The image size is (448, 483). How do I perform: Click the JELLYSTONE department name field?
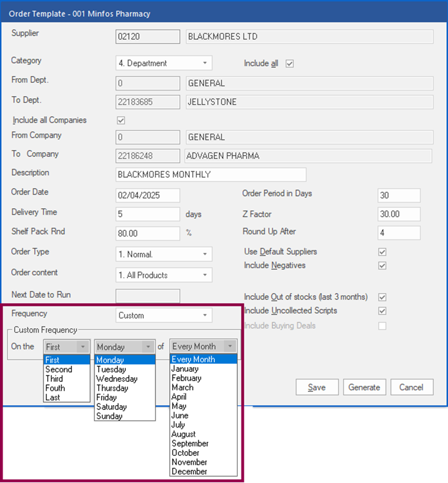tap(309, 102)
